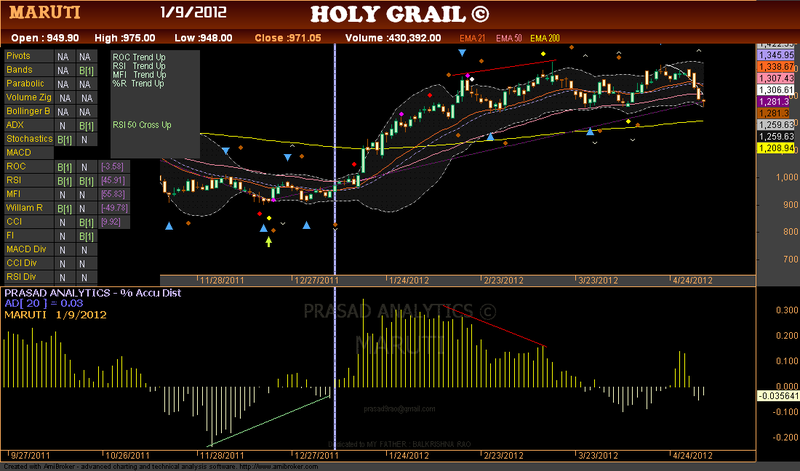Viewport: 800px width, 471px height.
Task: Select the Stochastics row label
Action: pos(29,139)
